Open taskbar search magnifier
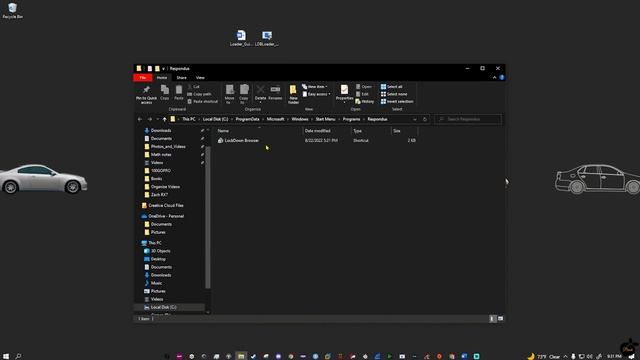The image size is (640, 360). pos(18,356)
